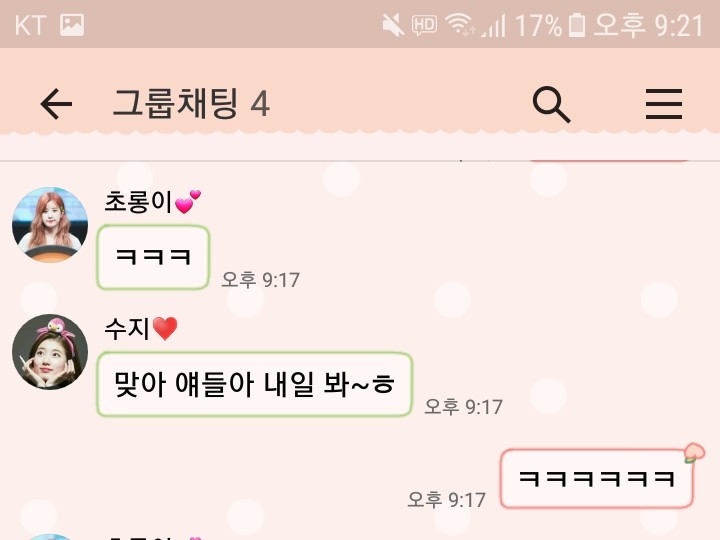Viewport: 720px width, 540px height.
Task: Open the hamburger chat menu
Action: pos(664,104)
